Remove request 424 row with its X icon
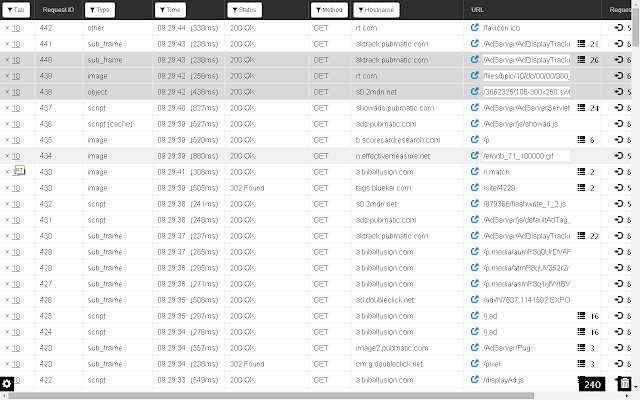The height and width of the screenshot is (400, 640). (7, 332)
